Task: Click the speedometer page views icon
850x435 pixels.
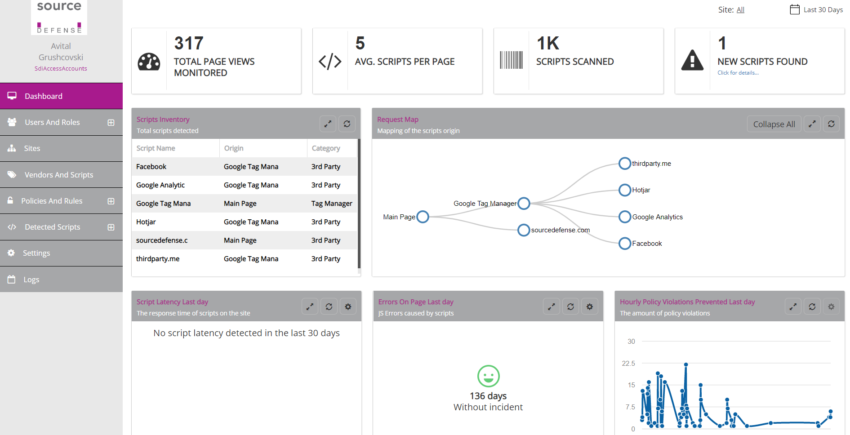Action: 149,62
